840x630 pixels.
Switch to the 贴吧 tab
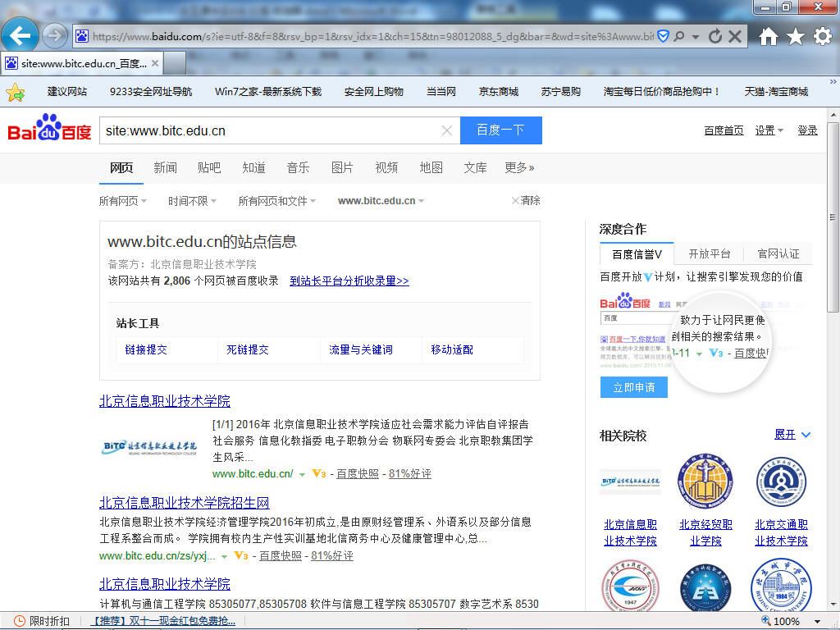coord(209,167)
